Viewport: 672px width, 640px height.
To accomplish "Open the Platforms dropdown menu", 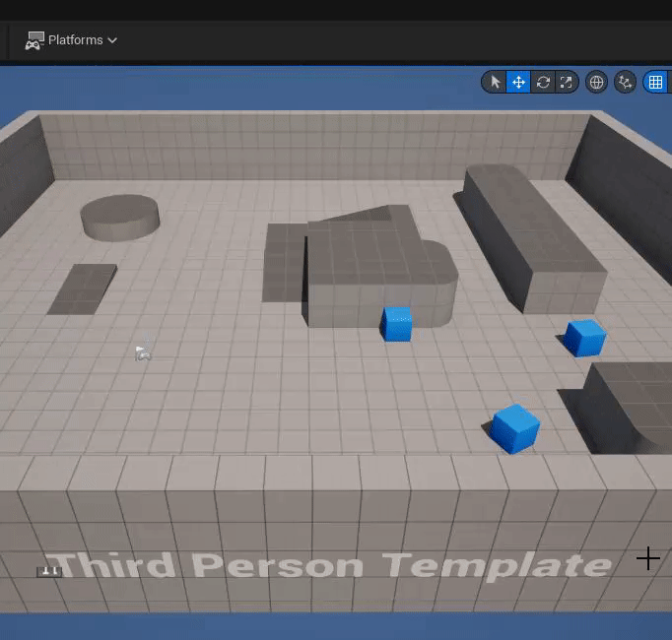I will tap(71, 40).
